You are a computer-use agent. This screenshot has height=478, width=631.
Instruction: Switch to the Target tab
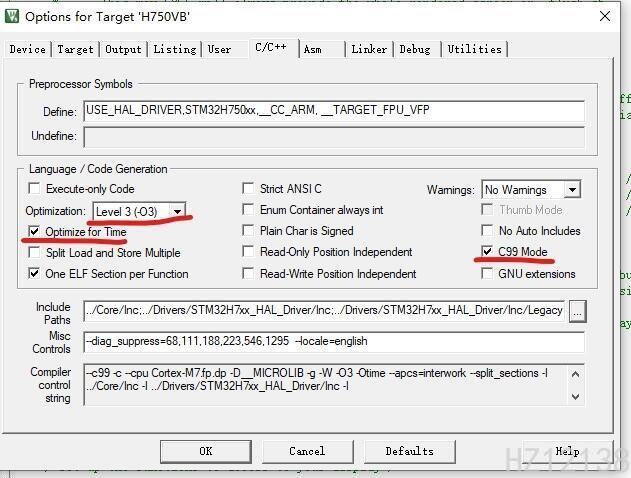(x=75, y=49)
